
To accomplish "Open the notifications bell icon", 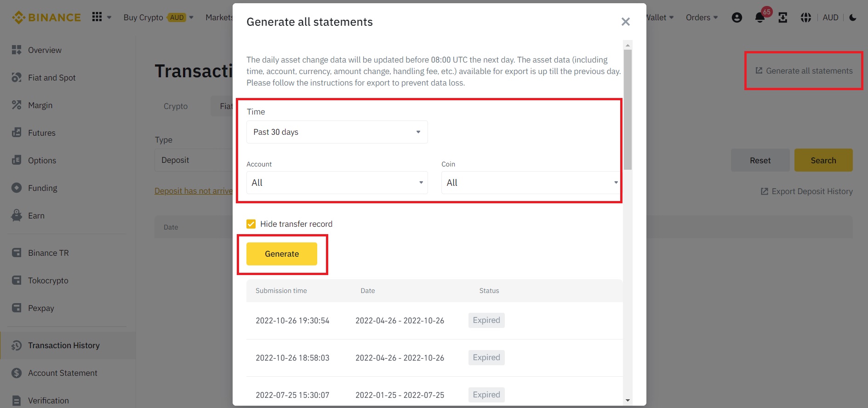I will tap(760, 17).
